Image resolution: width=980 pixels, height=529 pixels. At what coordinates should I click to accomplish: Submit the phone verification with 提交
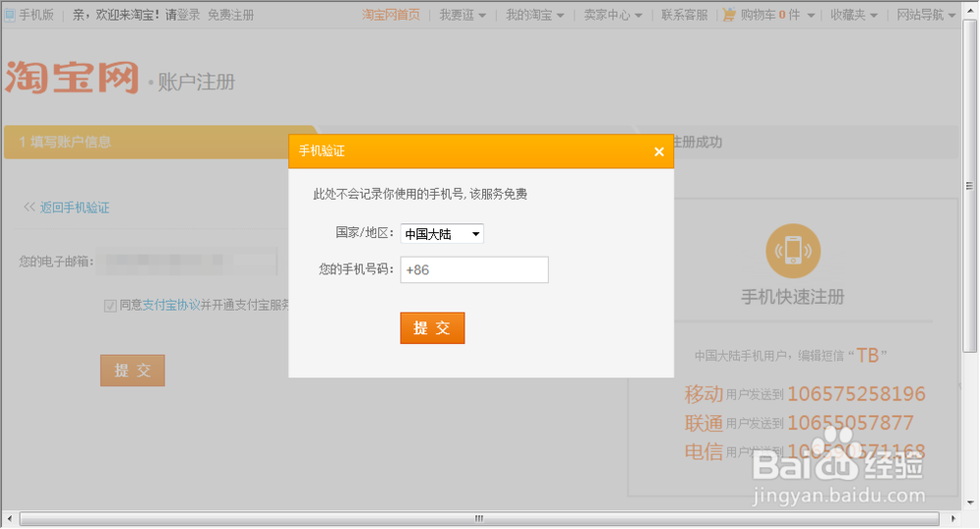[432, 328]
